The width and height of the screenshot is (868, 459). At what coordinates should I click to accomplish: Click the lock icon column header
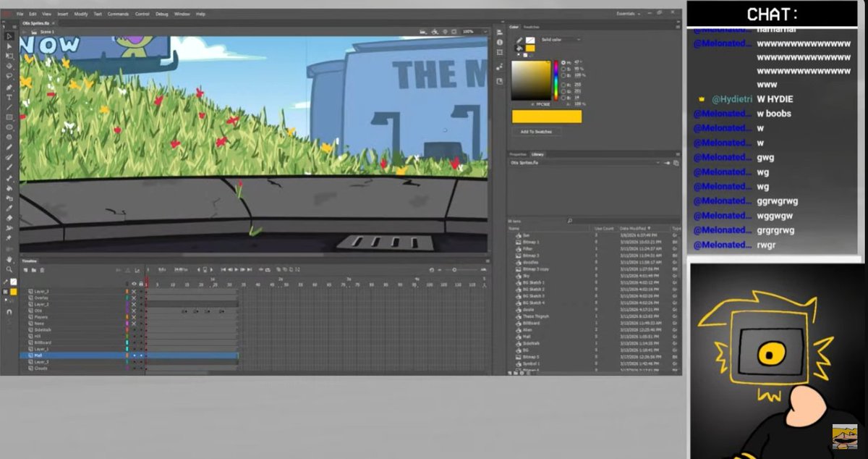(141, 284)
